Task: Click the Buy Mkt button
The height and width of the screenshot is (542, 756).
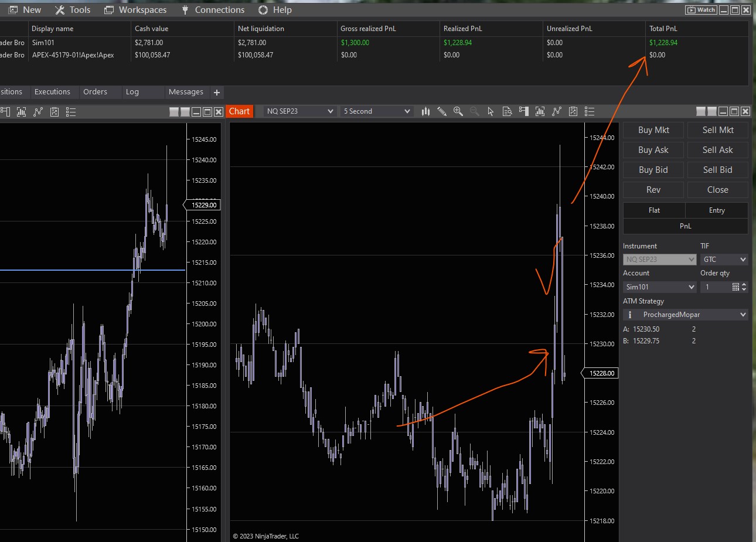Action: (653, 130)
